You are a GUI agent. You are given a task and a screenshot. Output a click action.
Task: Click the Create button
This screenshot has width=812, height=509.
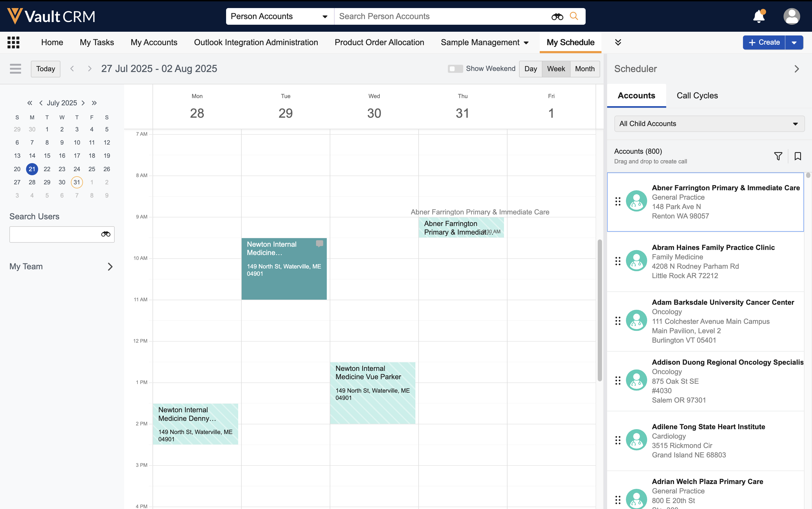tap(764, 42)
